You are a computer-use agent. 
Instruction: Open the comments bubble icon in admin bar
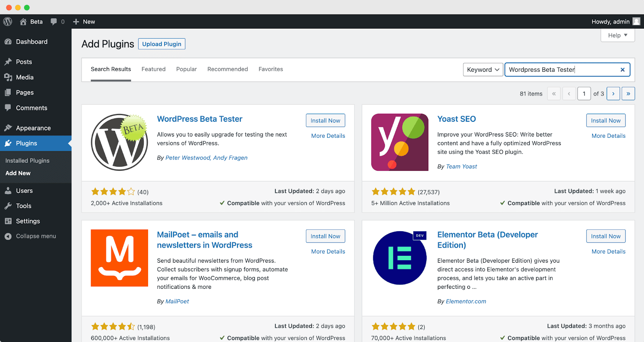click(54, 22)
